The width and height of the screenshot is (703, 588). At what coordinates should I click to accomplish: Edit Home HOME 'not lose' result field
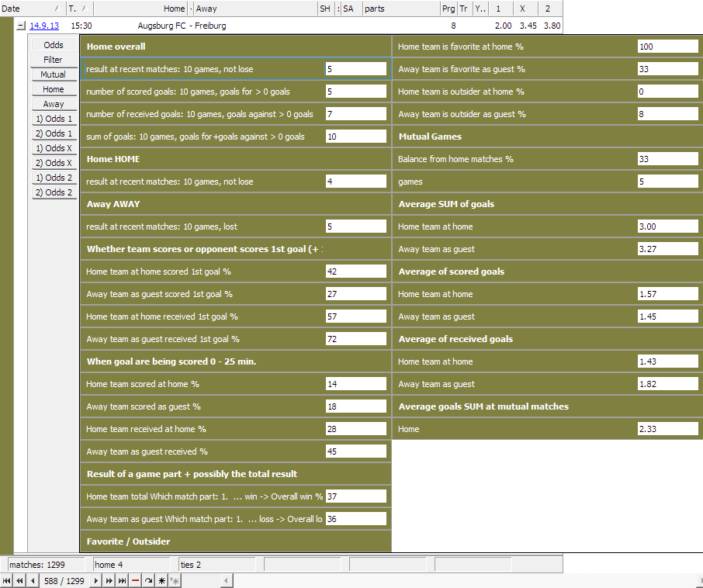pos(356,182)
